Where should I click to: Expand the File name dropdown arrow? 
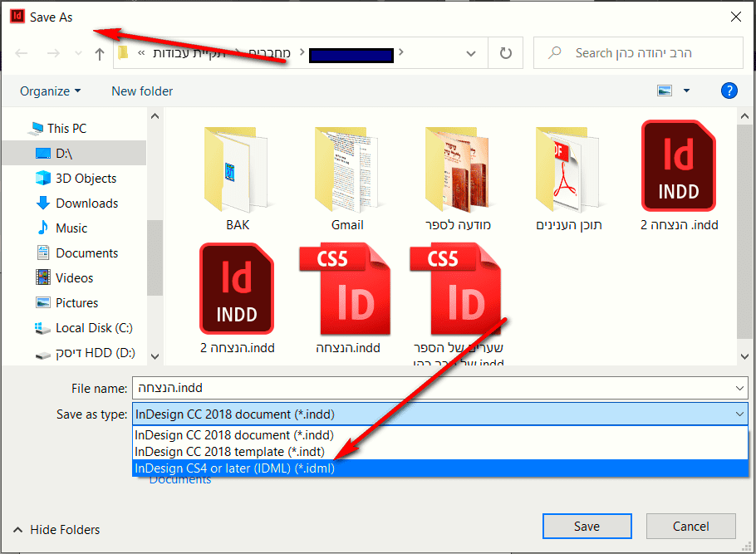tap(739, 388)
